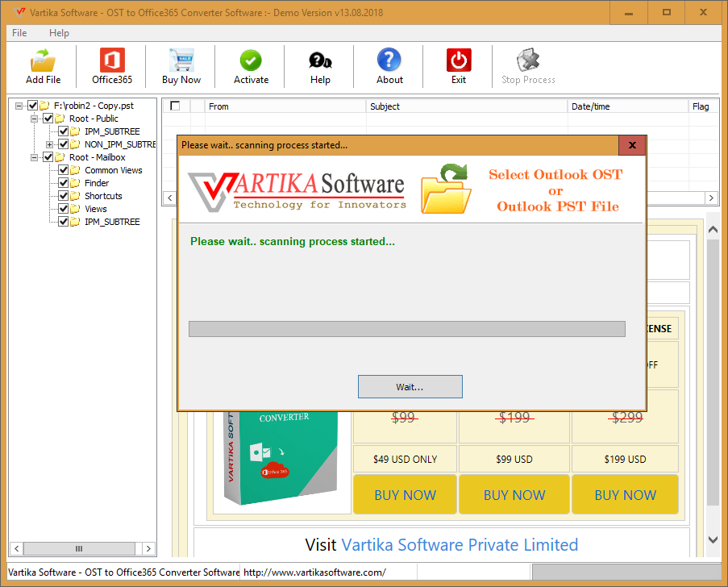This screenshot has width=728, height=587.
Task: Click the mail list right scroll arrow
Action: (x=711, y=198)
